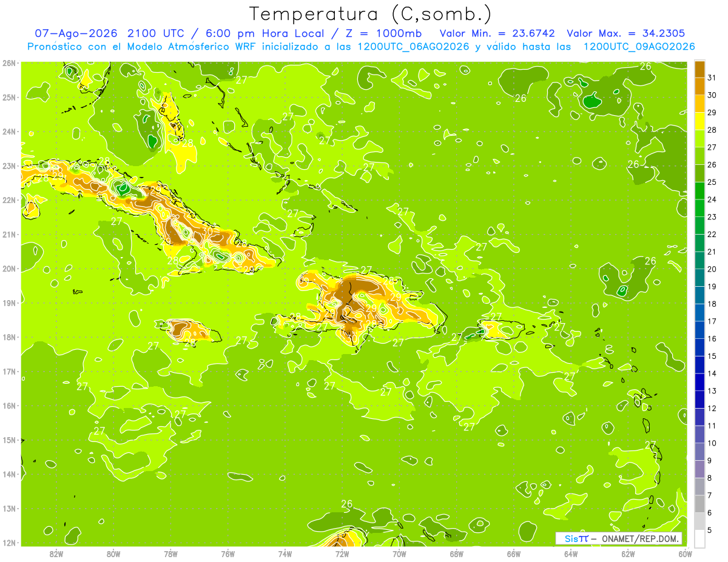This screenshot has height=562, width=728.
Task: Click legend value "19" on color scale
Action: (712, 286)
